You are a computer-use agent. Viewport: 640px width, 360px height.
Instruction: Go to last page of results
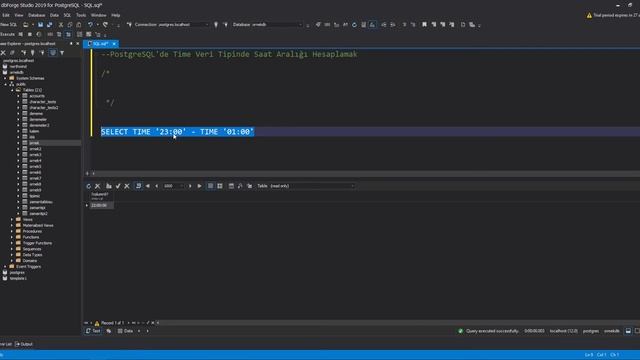pyautogui.click(x=199, y=186)
